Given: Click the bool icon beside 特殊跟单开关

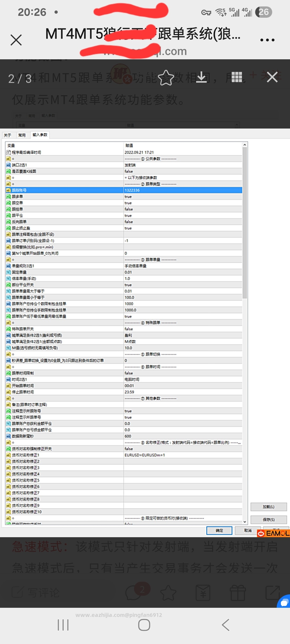Looking at the screenshot, I should point(8,329).
